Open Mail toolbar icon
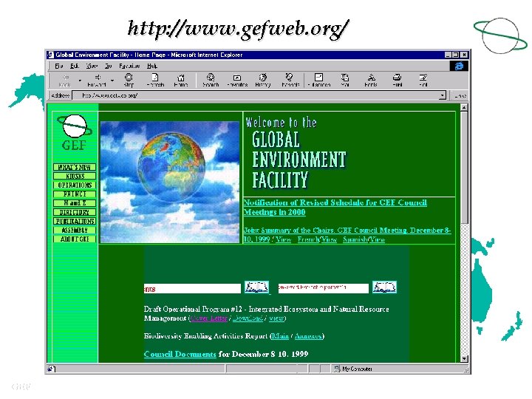Image resolution: width=532 pixels, height=399 pixels. 345,81
